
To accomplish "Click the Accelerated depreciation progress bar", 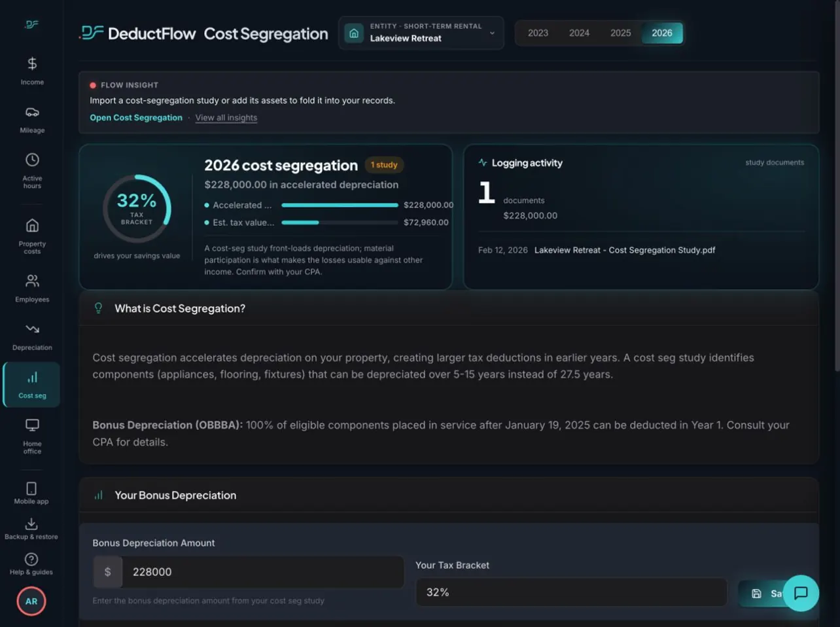I will [340, 205].
